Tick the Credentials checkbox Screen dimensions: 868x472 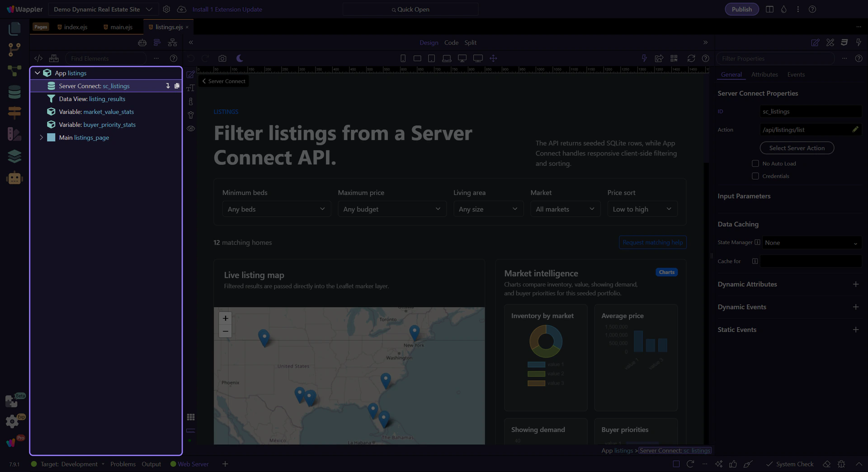(x=755, y=176)
